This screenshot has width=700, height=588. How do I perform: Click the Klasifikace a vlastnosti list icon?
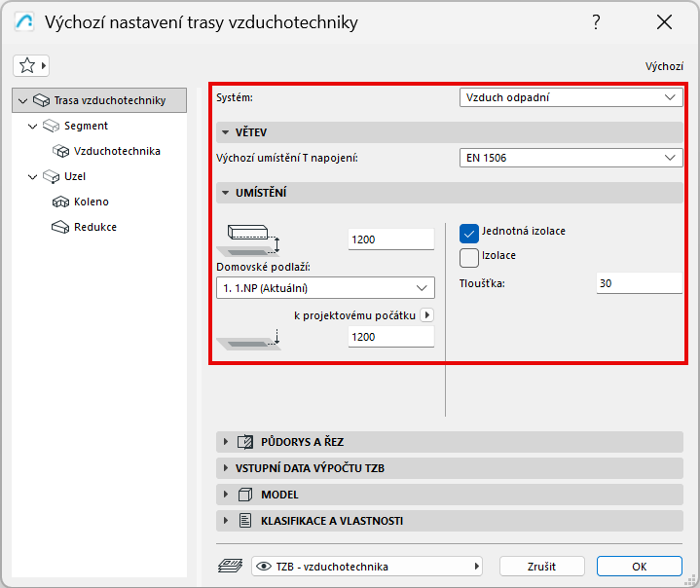click(x=245, y=521)
